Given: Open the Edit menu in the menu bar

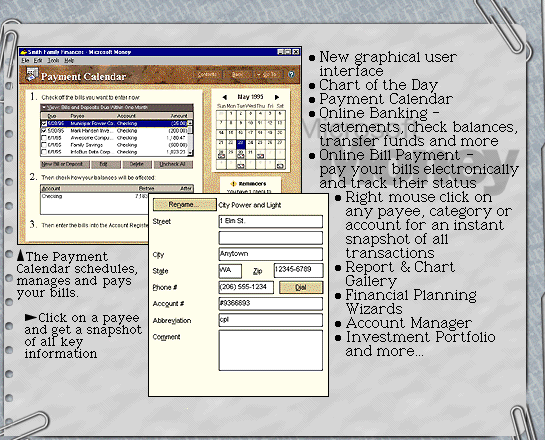Looking at the screenshot, I should point(38,60).
